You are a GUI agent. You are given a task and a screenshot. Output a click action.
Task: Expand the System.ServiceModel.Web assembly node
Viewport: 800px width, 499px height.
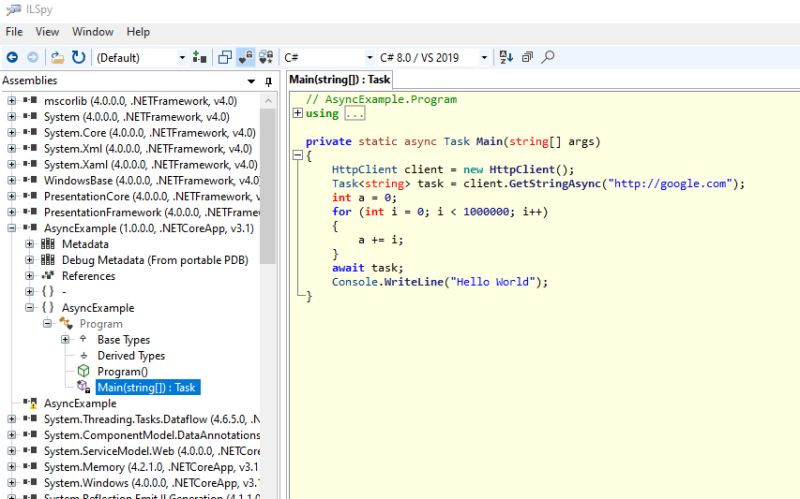11,451
